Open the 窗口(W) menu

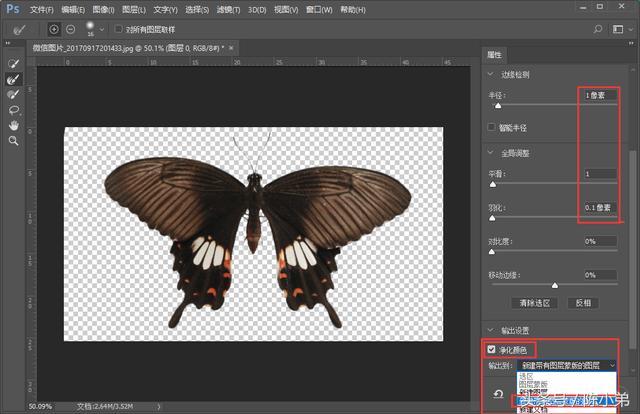[319, 9]
